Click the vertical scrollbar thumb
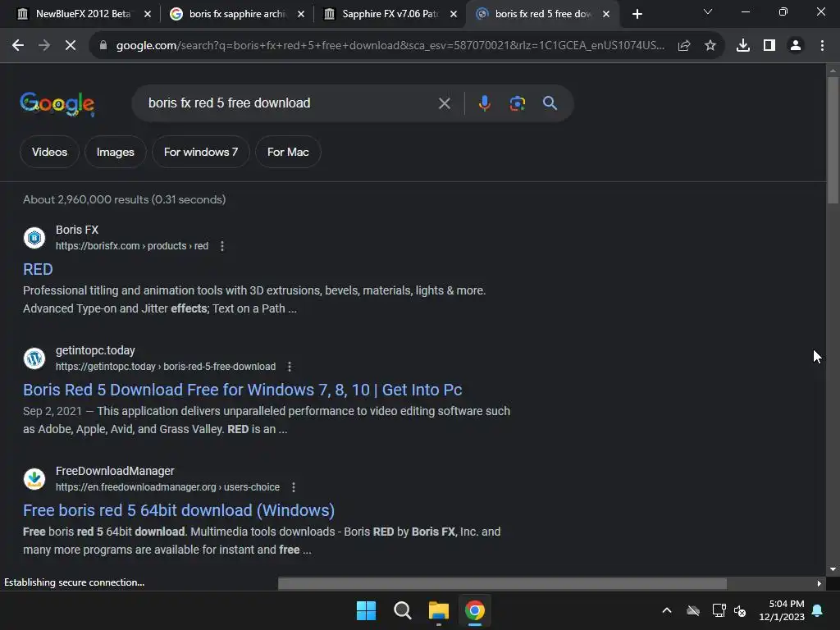This screenshot has width=840, height=630. coord(833,140)
